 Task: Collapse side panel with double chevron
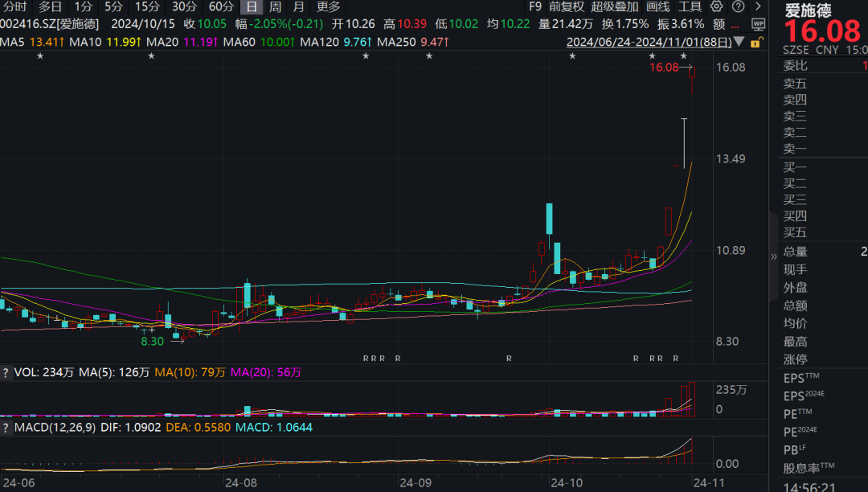(774, 256)
